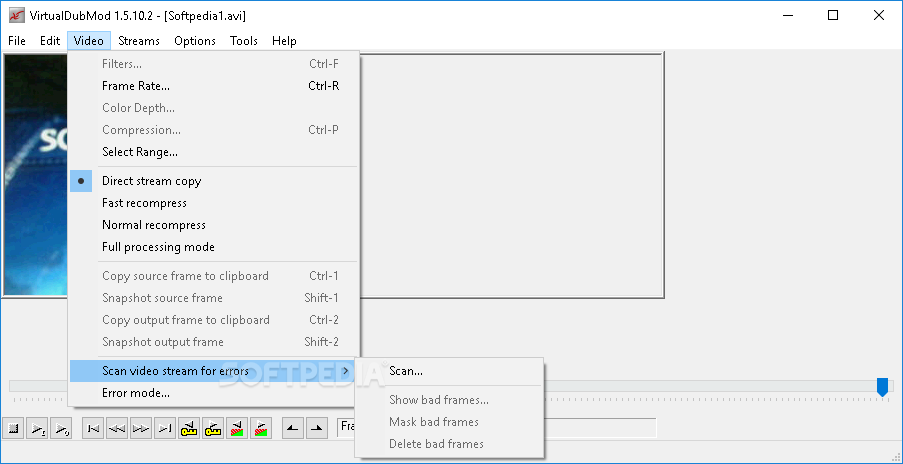Screen dimensions: 903x464
Task: Open the File menu
Action: click(17, 41)
